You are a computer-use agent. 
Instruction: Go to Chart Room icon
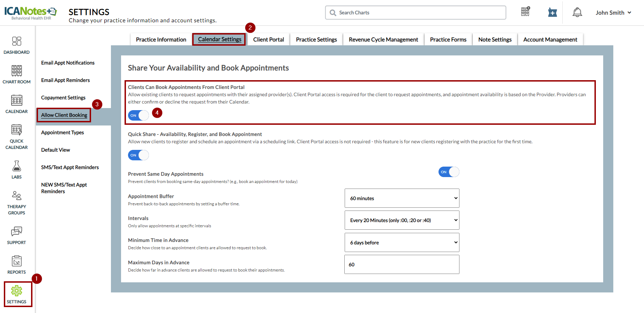tap(16, 71)
